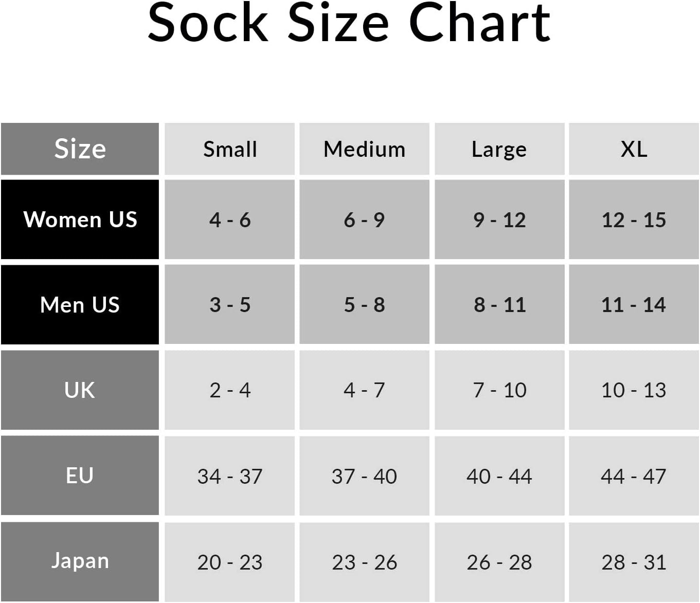Click the EU row label
The height and width of the screenshot is (603, 700).
pyautogui.click(x=80, y=476)
